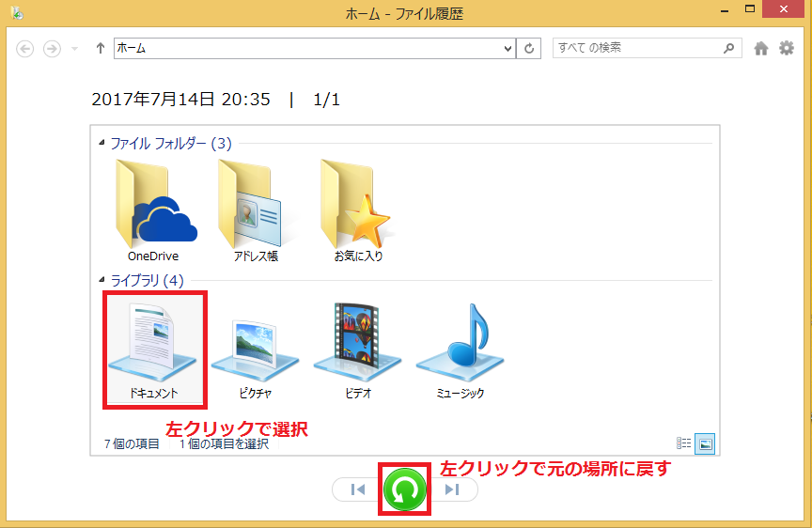Open the settings gear menu
The height and width of the screenshot is (528, 812).
click(x=787, y=49)
